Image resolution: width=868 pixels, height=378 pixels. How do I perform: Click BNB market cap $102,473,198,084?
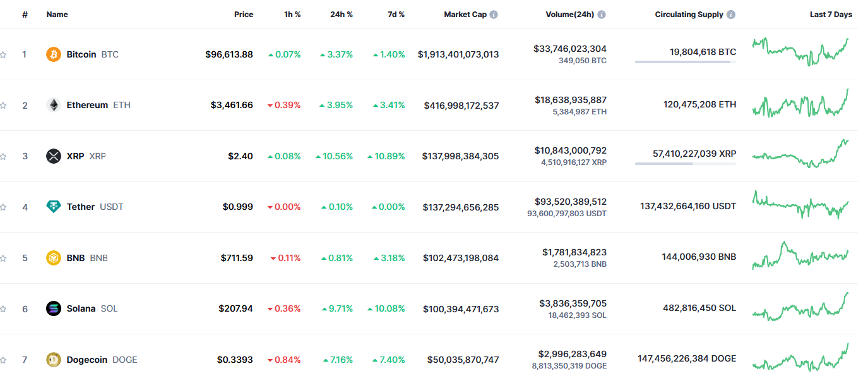tap(461, 258)
